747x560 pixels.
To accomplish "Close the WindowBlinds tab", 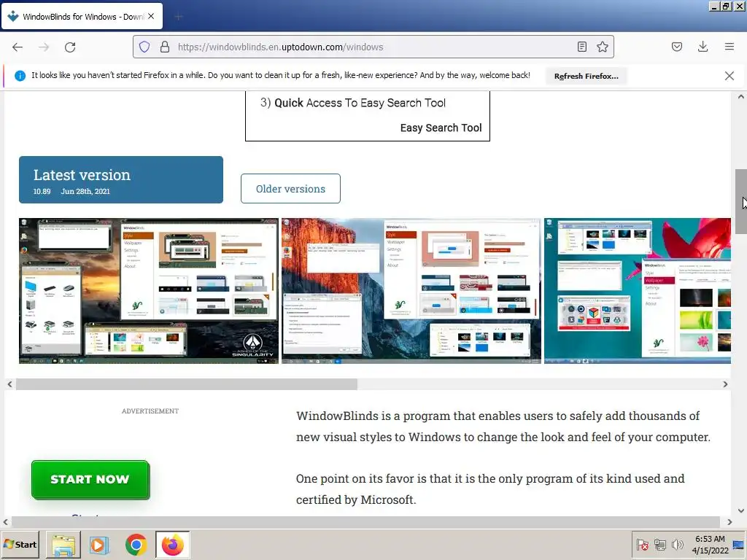I will point(151,16).
